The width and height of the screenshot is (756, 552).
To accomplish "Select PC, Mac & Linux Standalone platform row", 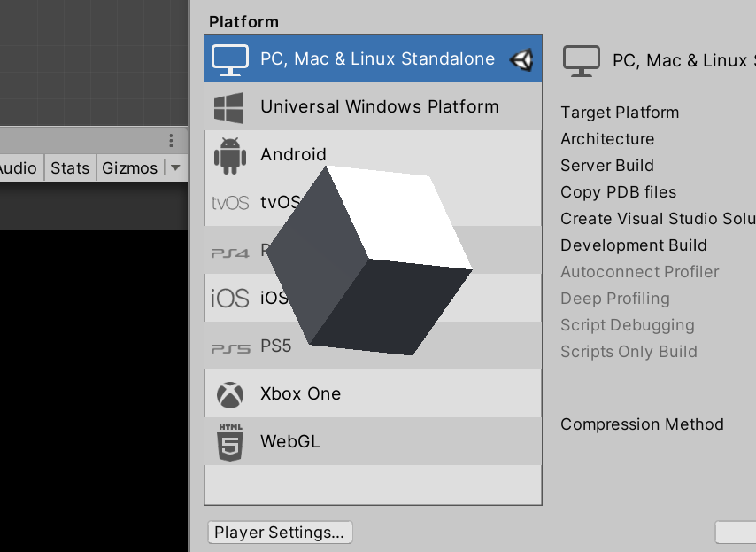I will (x=374, y=58).
